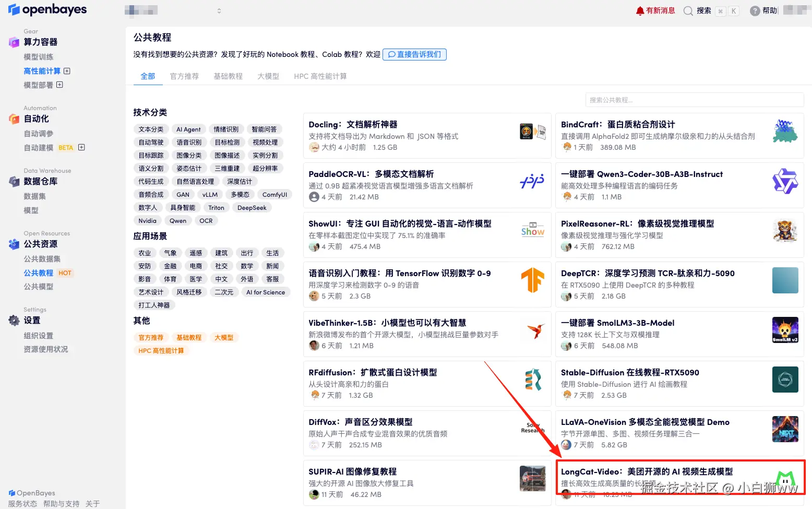
Task: Click the ShowUI card logo
Action: click(x=533, y=230)
